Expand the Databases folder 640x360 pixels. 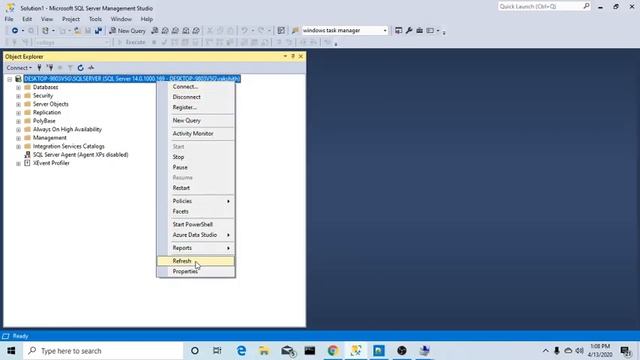18,87
